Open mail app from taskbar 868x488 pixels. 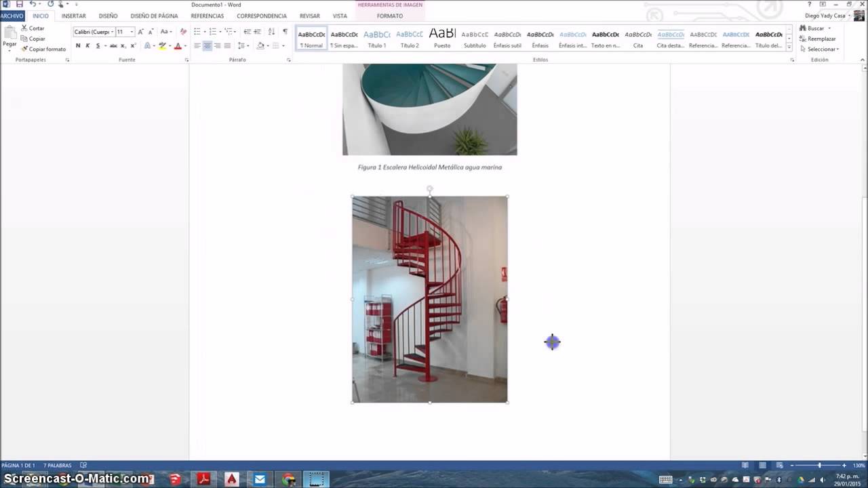[260, 479]
